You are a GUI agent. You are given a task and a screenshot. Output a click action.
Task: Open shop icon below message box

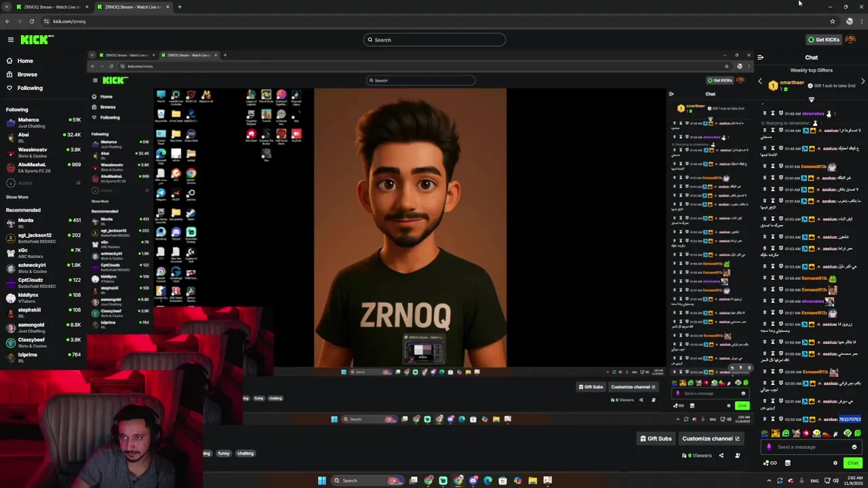point(787,463)
